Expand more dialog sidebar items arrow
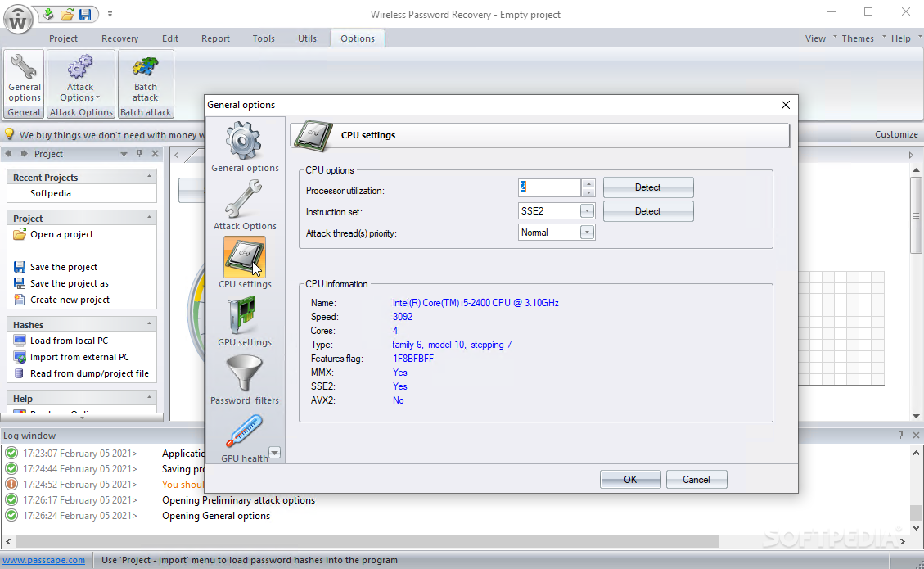The image size is (924, 569). [x=275, y=453]
